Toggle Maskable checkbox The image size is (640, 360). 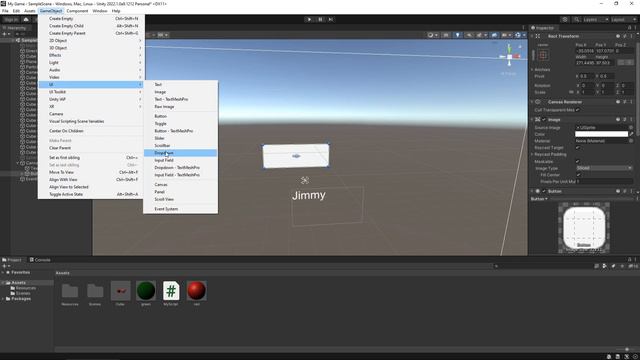pos(578,162)
